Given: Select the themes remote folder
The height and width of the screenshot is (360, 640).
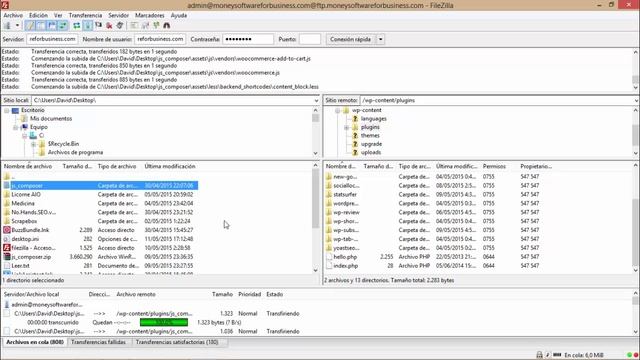Looking at the screenshot, I should (370, 136).
